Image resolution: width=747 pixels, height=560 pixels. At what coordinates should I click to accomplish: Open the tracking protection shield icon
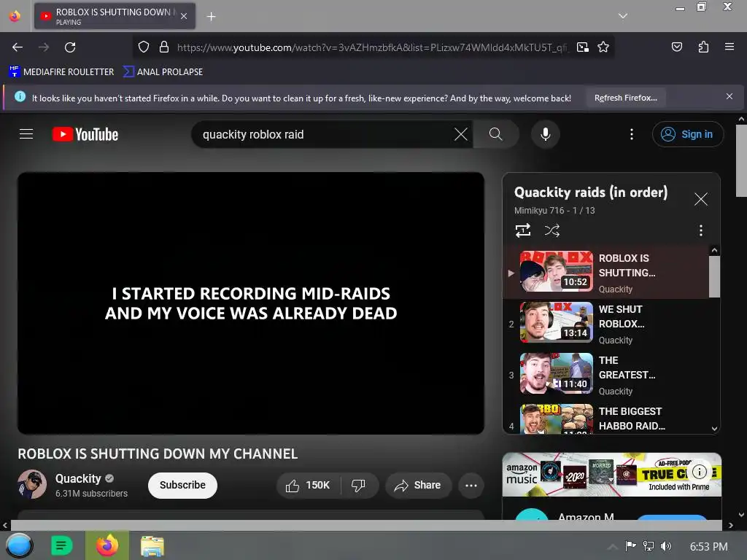coord(144,47)
